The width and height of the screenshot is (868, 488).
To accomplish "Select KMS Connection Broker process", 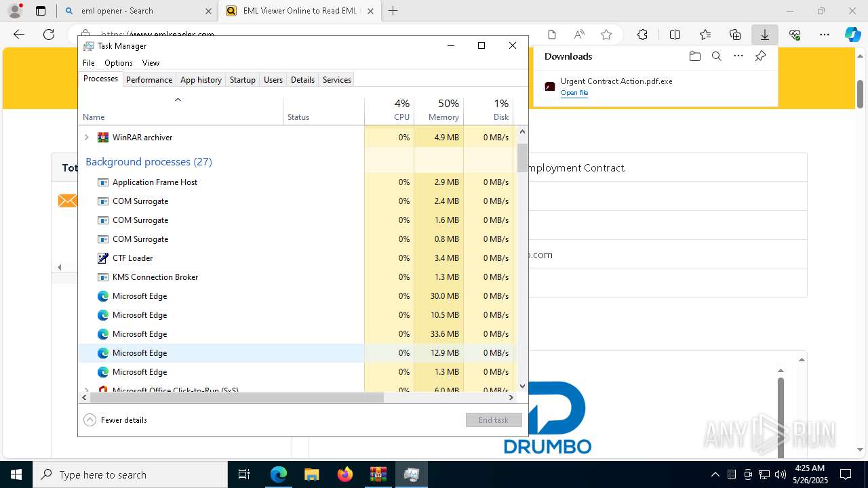I will tap(296, 277).
